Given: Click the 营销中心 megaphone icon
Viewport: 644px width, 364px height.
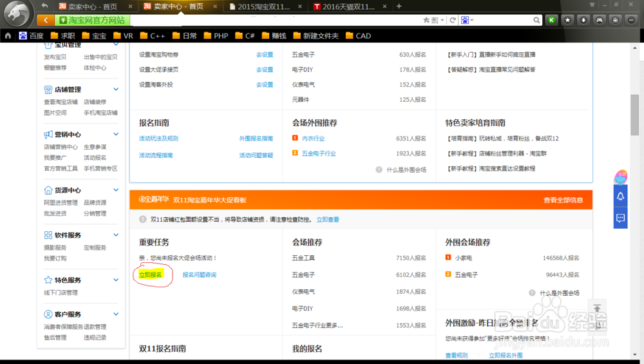Looking at the screenshot, I should point(48,135).
